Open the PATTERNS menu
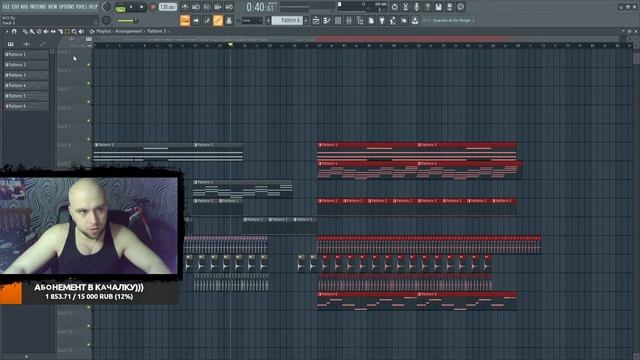Viewport: 640px width, 360px height. click(x=38, y=7)
